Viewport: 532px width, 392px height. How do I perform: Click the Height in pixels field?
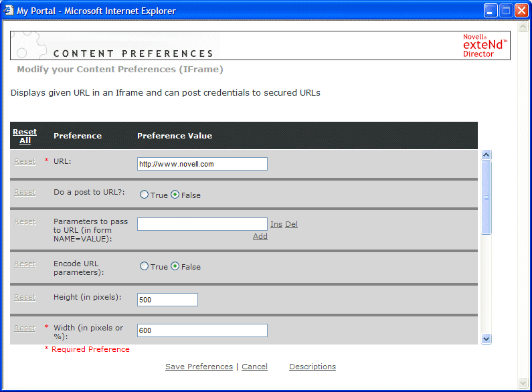[167, 300]
